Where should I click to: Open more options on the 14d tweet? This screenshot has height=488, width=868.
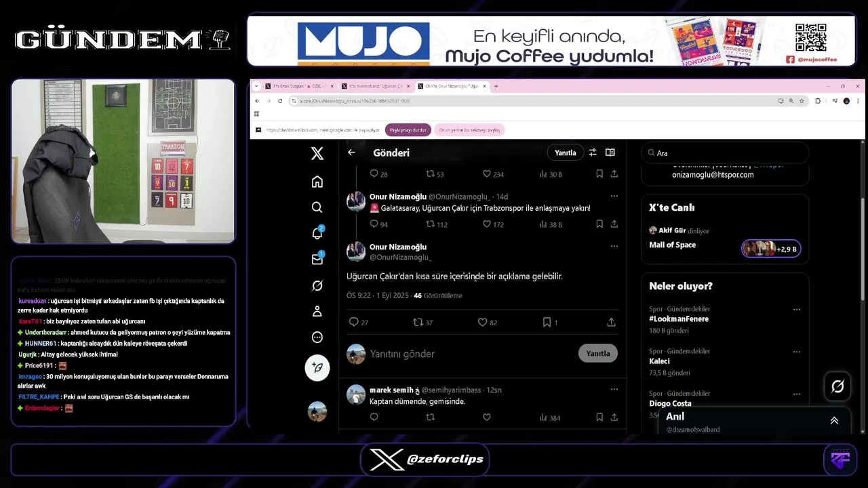[x=614, y=196]
